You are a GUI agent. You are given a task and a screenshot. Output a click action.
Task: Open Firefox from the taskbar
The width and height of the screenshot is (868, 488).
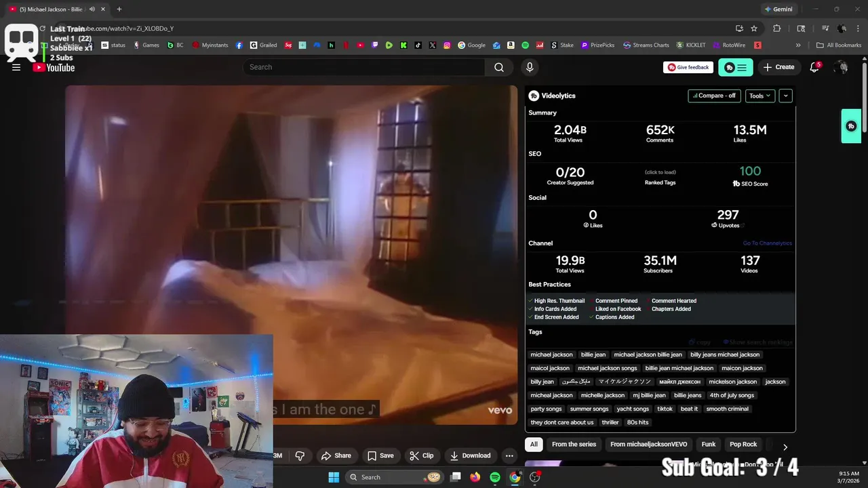[x=475, y=477]
